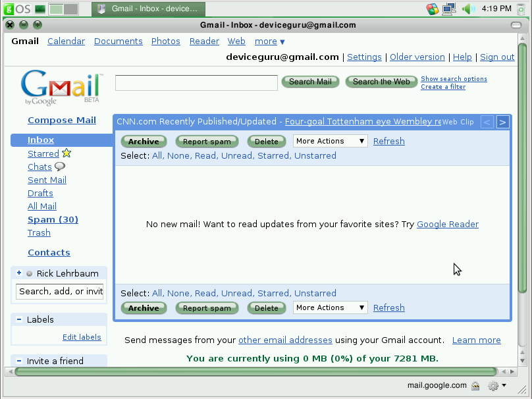
Task: Click the status dot beside Rick Lehrbaum
Action: click(29, 273)
